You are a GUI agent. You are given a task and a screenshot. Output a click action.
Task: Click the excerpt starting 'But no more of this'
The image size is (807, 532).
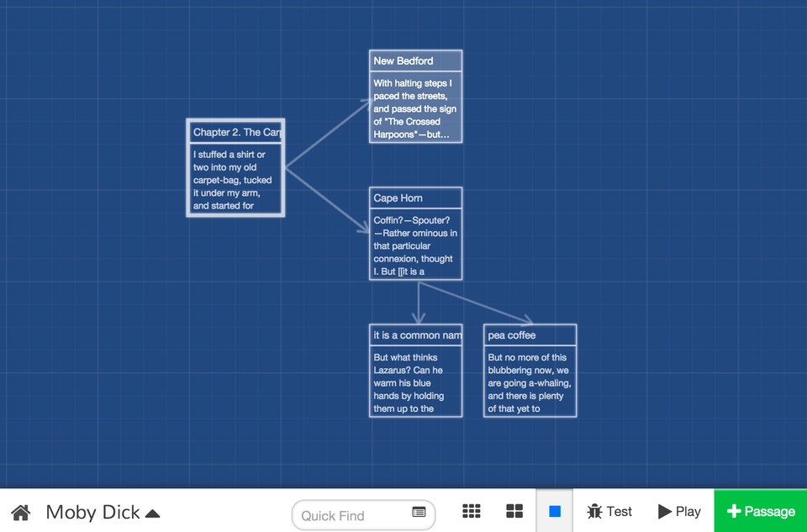(530, 382)
